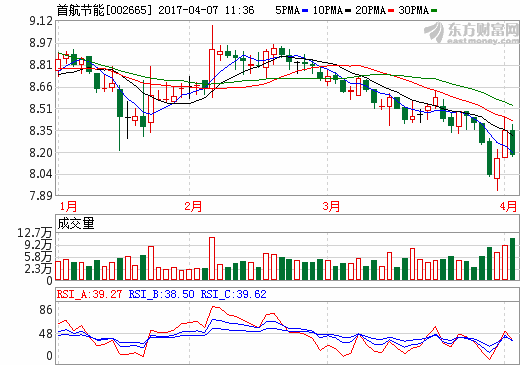Screen dimensions: 520x365
Task: Click the RSI_C:39.62 indicator value
Action: 233,294
